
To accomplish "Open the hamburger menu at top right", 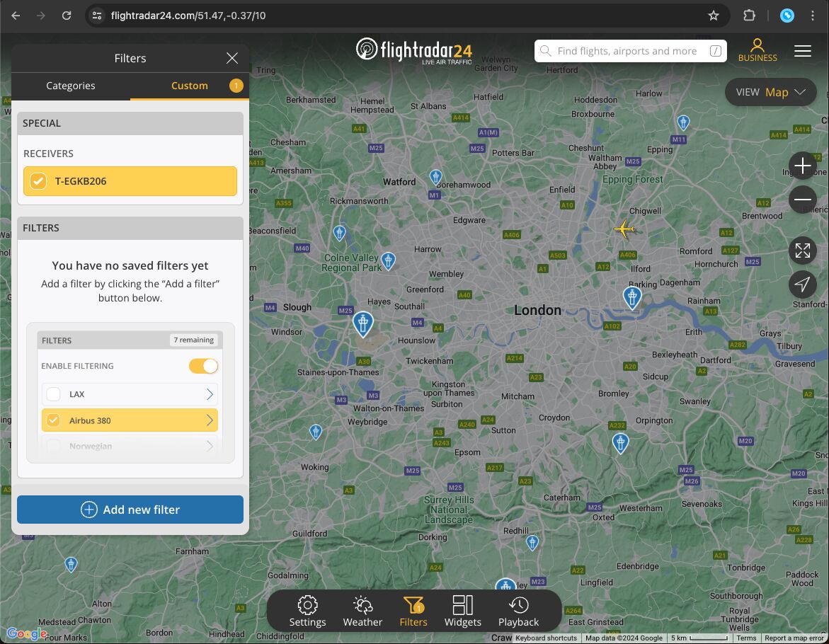I will coord(802,50).
